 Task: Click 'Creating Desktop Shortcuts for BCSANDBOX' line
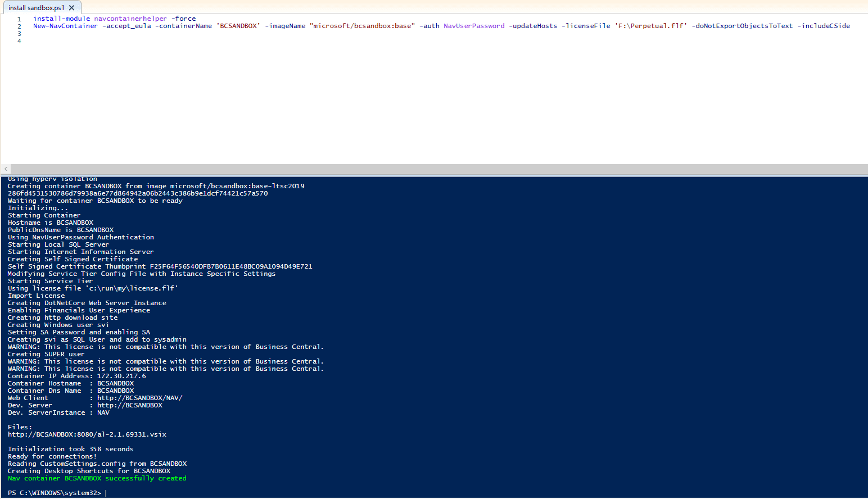[x=89, y=471]
